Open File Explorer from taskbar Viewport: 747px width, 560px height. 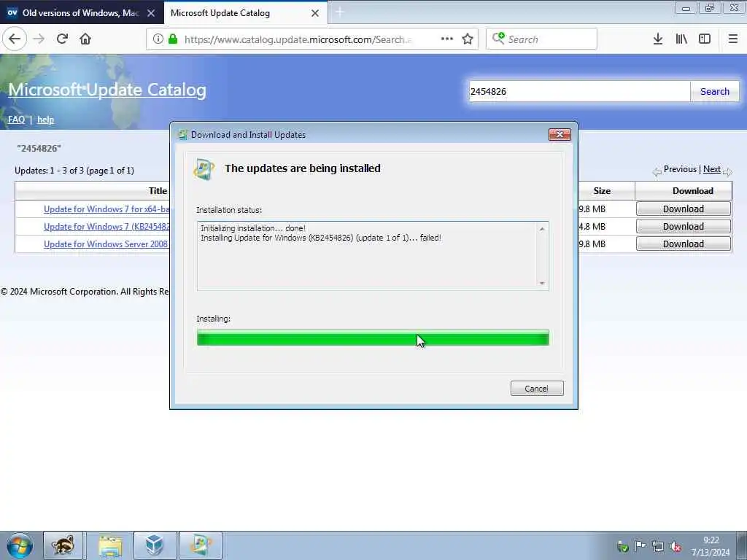110,545
